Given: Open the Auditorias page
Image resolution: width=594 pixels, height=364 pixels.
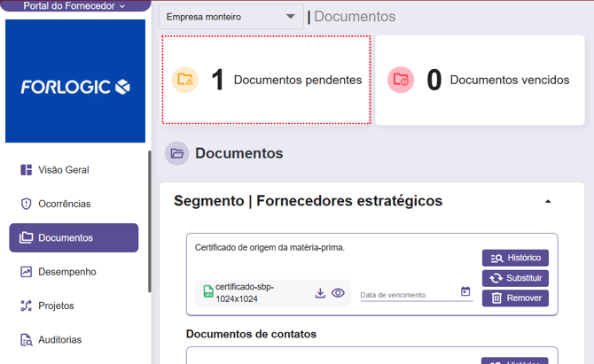Looking at the screenshot, I should [59, 340].
